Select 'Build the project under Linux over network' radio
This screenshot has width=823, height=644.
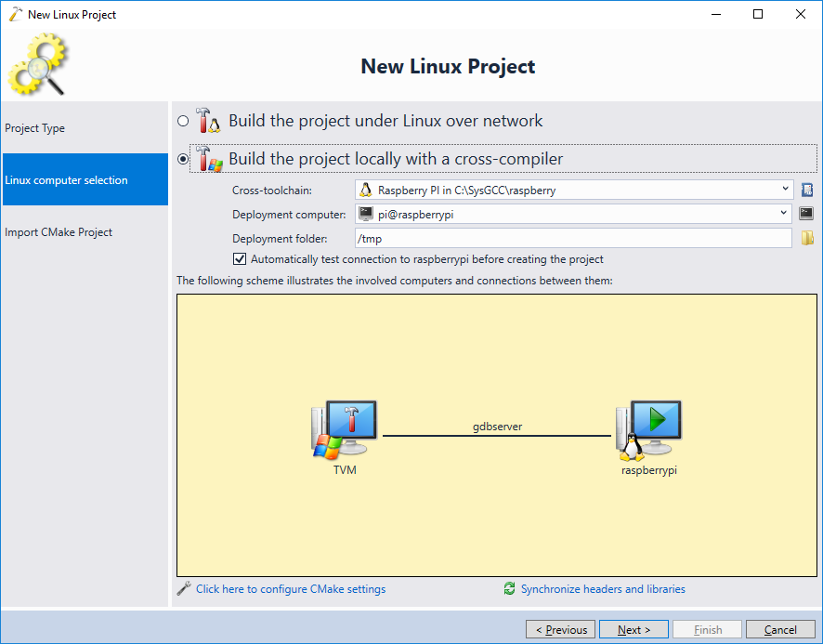click(183, 122)
